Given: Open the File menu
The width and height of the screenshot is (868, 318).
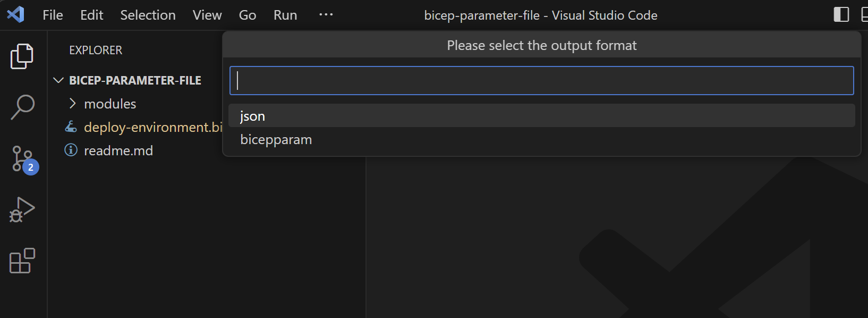Looking at the screenshot, I should 53,15.
